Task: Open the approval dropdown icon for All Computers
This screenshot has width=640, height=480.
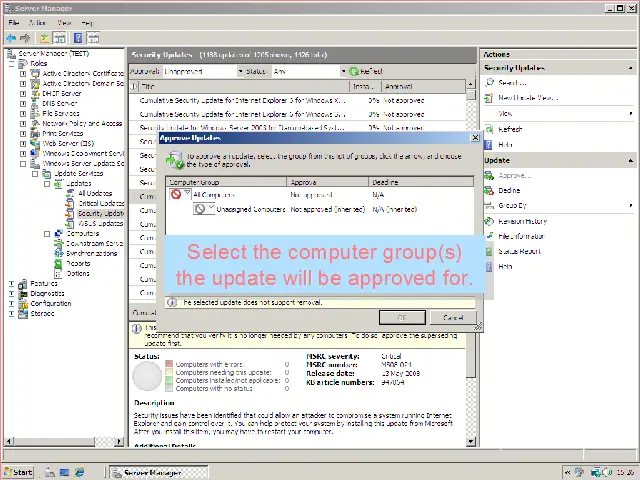Action: click(180, 194)
